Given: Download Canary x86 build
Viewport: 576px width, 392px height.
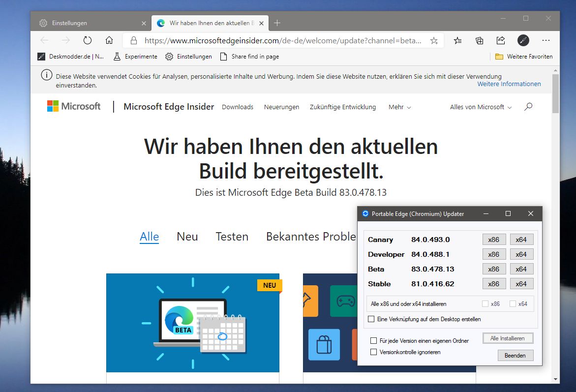Looking at the screenshot, I should coord(494,240).
